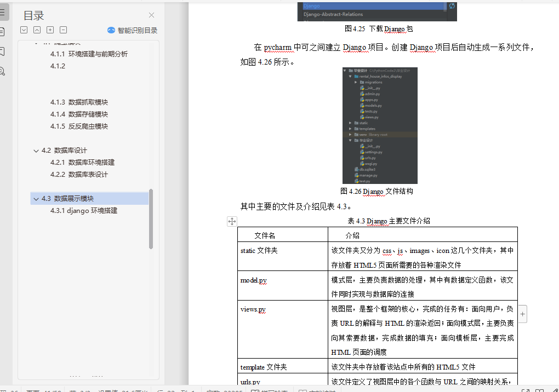Select the Django package download image at top

[x=377, y=11]
